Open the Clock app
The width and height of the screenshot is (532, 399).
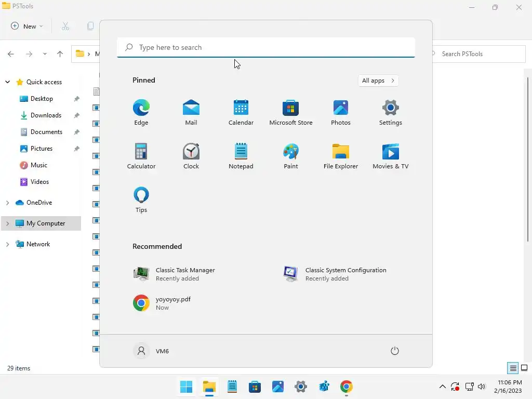[x=191, y=156]
